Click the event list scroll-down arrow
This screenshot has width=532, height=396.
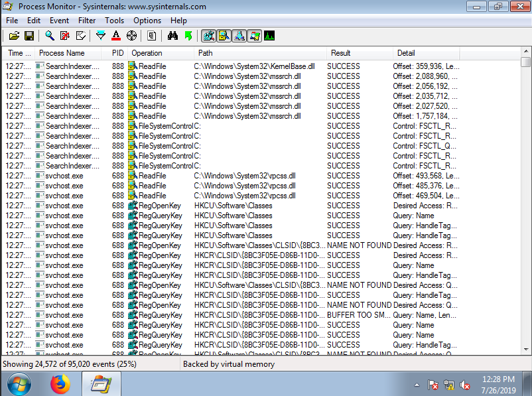click(x=526, y=350)
